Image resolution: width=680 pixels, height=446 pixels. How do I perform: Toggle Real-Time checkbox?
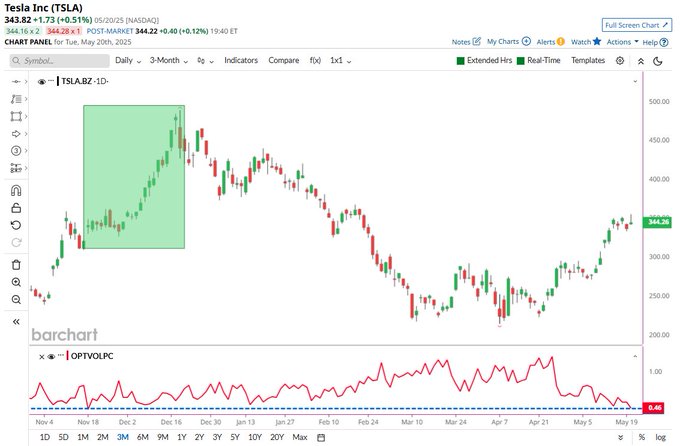[521, 61]
